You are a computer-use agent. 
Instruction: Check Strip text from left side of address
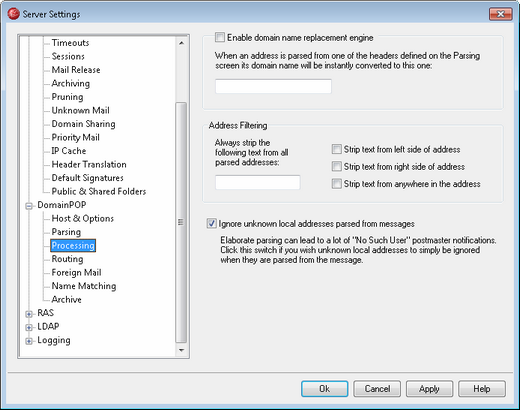(337, 149)
